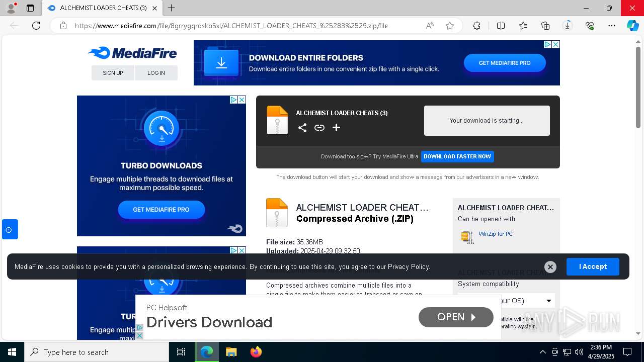Open Browser essentials heart icon
This screenshot has height=362, width=644.
point(590,26)
